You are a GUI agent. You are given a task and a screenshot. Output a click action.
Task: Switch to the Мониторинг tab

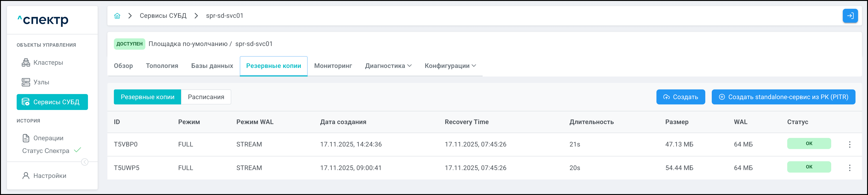tap(333, 66)
